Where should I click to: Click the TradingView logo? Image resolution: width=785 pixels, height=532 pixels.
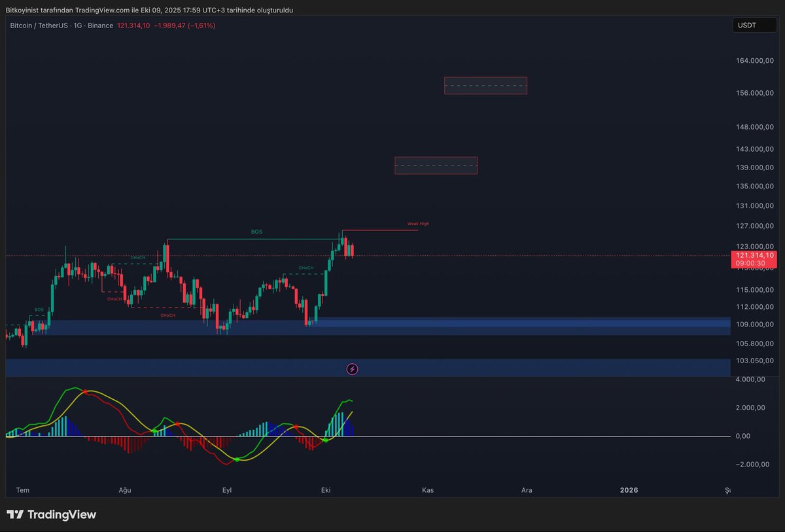pos(51,515)
